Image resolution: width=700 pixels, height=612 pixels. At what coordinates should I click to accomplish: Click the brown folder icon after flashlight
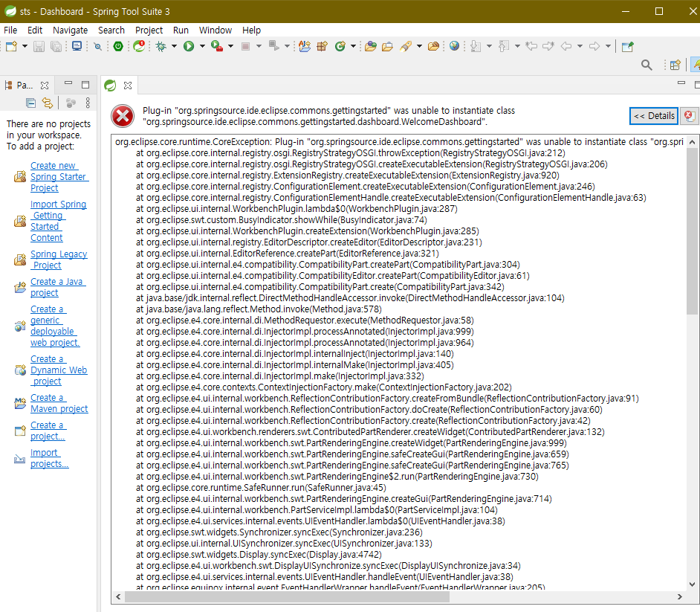coord(433,46)
